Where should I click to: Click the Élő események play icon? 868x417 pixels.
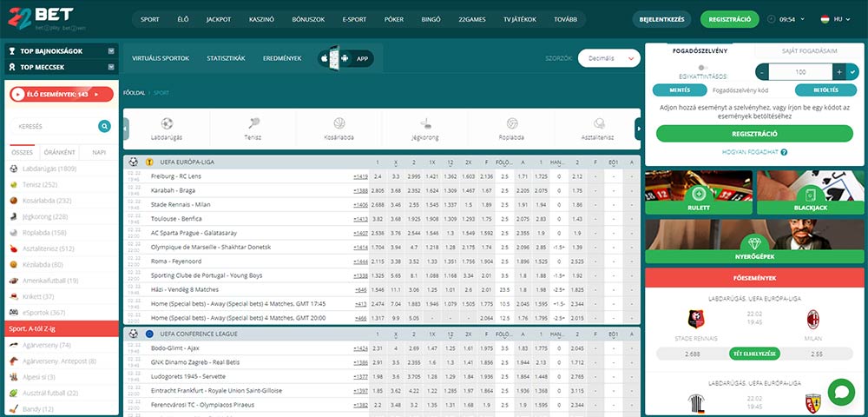[17, 94]
